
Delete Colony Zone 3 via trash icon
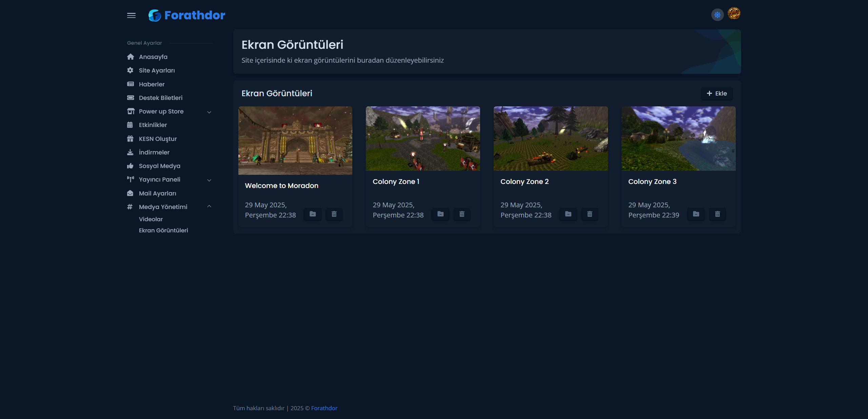tap(717, 214)
